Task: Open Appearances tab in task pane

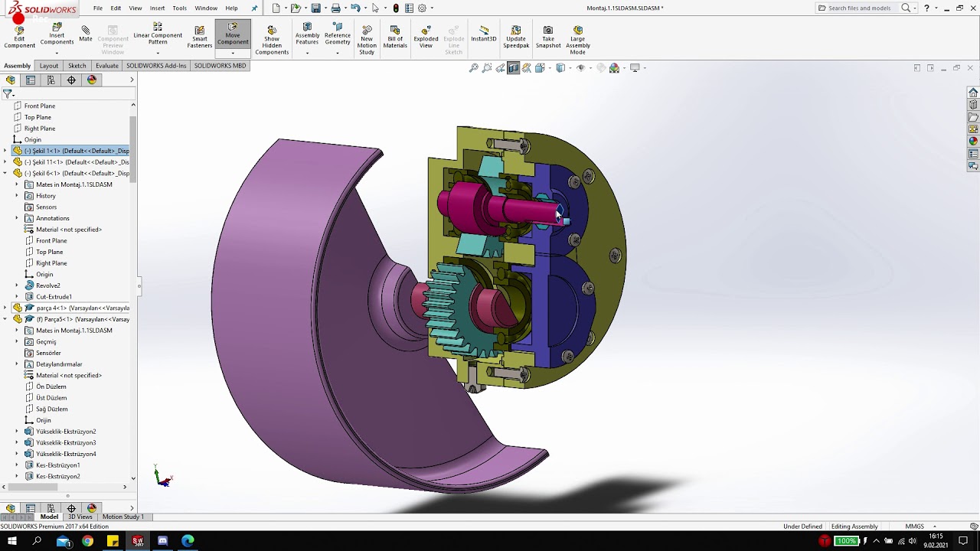Action: click(973, 142)
